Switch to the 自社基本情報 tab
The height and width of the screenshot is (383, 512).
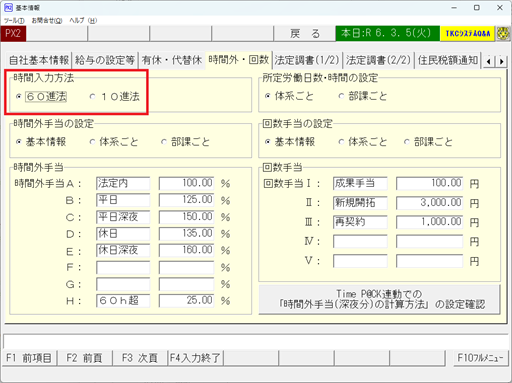click(x=39, y=60)
